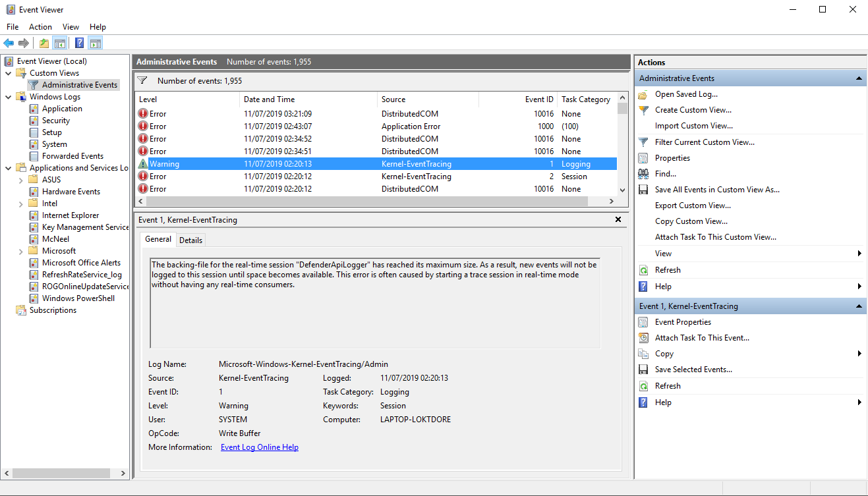
Task: Click event list vertical scrollbar down arrow
Action: point(623,190)
